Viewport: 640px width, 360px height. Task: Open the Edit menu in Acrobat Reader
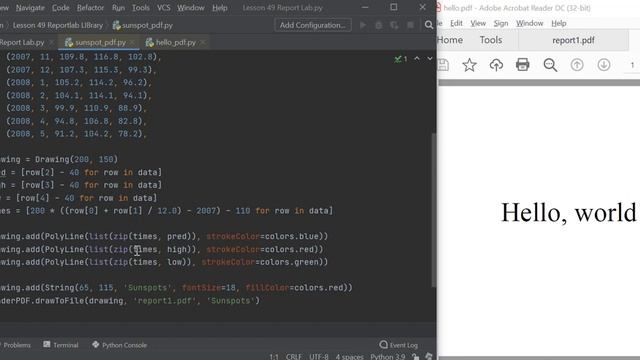(x=456, y=23)
